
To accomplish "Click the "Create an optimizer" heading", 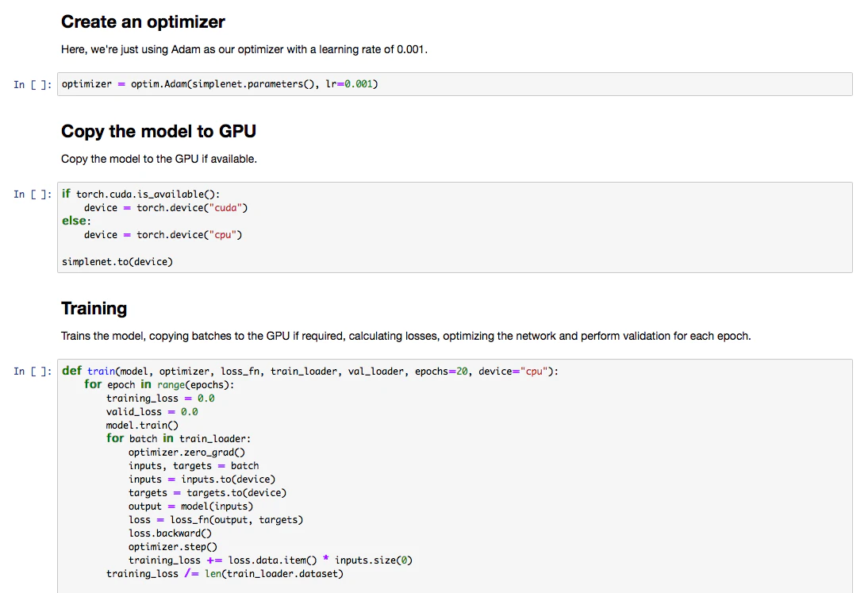I will (143, 22).
